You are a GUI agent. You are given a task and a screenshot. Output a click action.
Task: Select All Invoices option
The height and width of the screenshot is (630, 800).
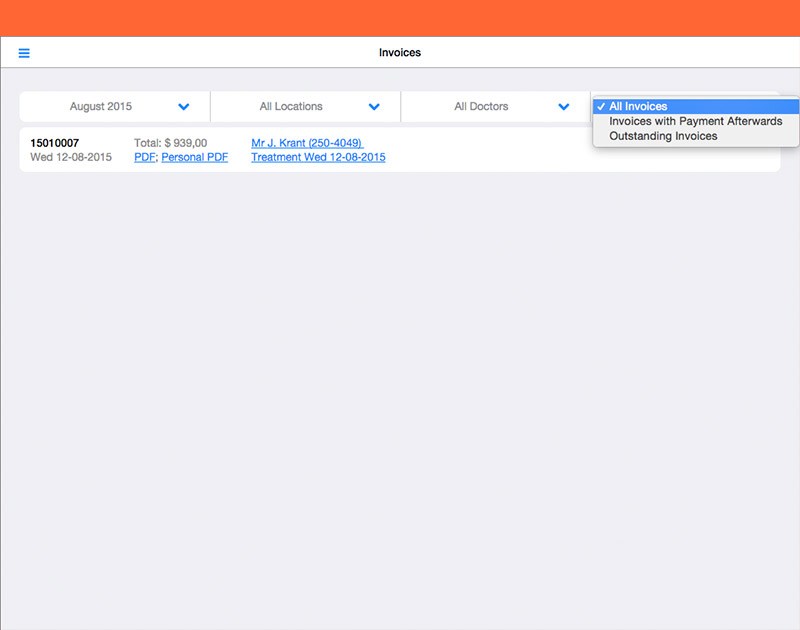coord(696,106)
